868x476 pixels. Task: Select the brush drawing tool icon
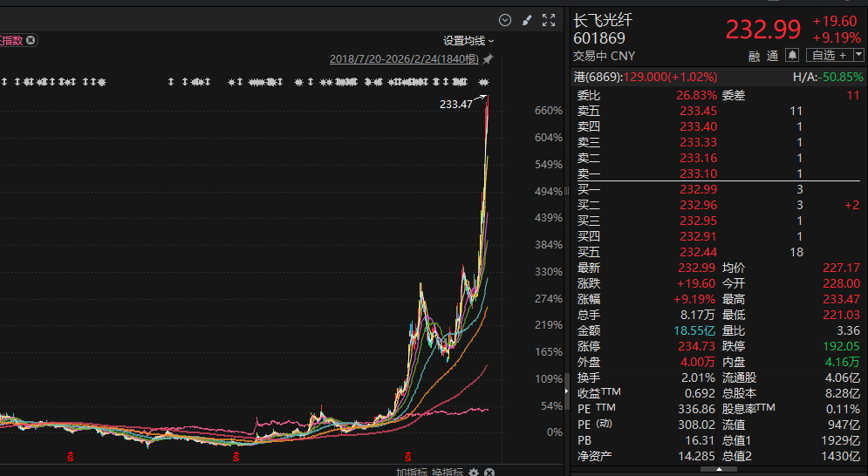[526, 20]
